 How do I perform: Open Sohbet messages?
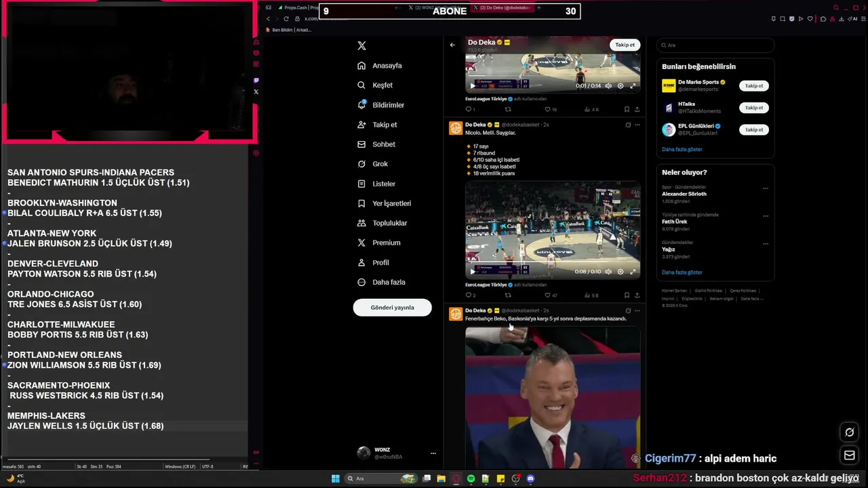[376, 144]
